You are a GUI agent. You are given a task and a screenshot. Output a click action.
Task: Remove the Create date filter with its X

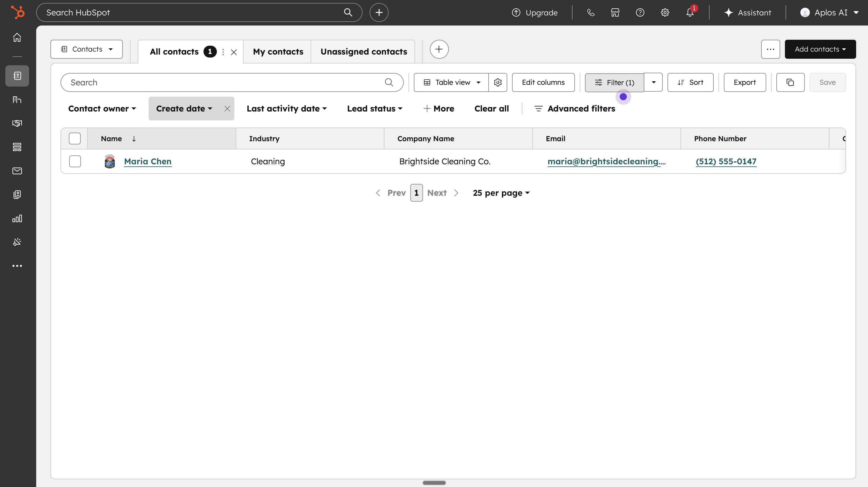(x=227, y=109)
